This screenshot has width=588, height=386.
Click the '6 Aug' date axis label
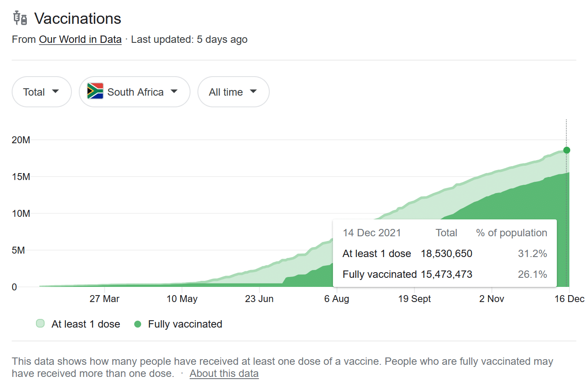point(336,299)
